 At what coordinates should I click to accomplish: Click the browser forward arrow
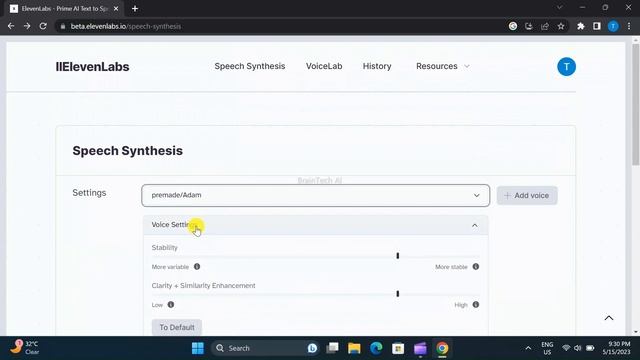tap(27, 26)
